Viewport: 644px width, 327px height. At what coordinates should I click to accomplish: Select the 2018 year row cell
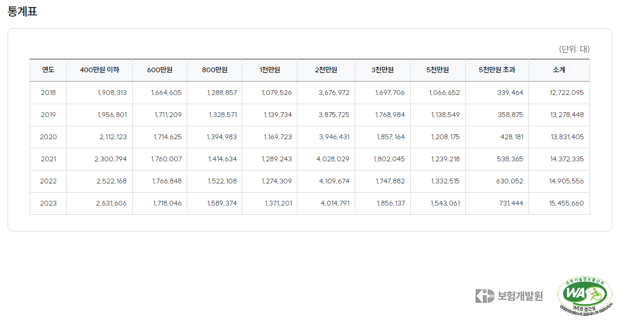(48, 92)
